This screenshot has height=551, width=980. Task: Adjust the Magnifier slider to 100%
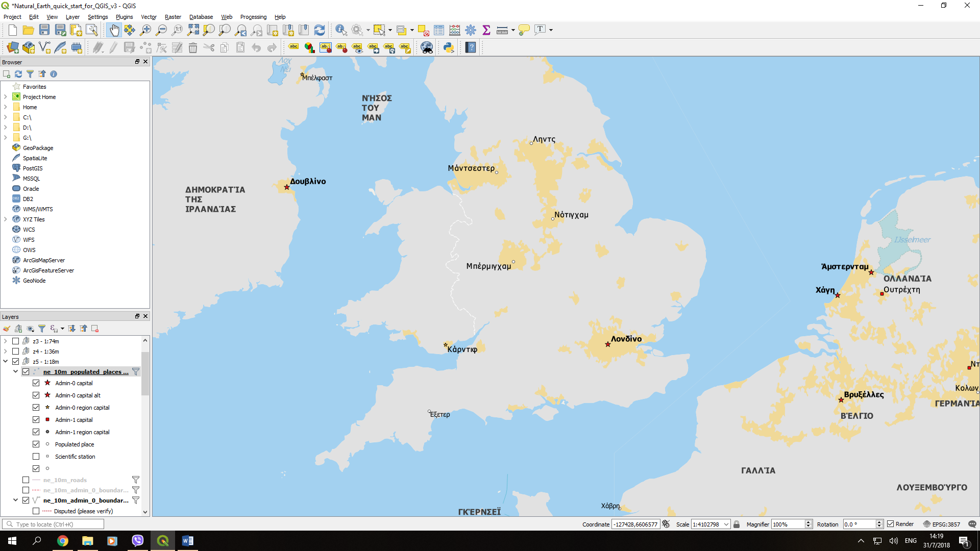791,524
